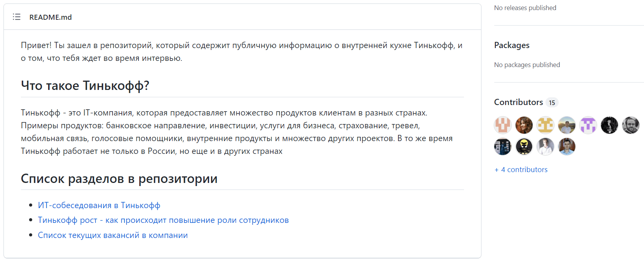Open the "ИТ-собеседования в Тинькофф" link

coord(99,205)
